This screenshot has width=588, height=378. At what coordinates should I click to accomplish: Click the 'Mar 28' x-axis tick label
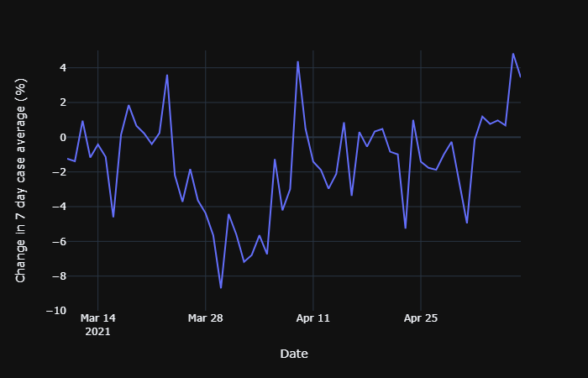(x=206, y=318)
